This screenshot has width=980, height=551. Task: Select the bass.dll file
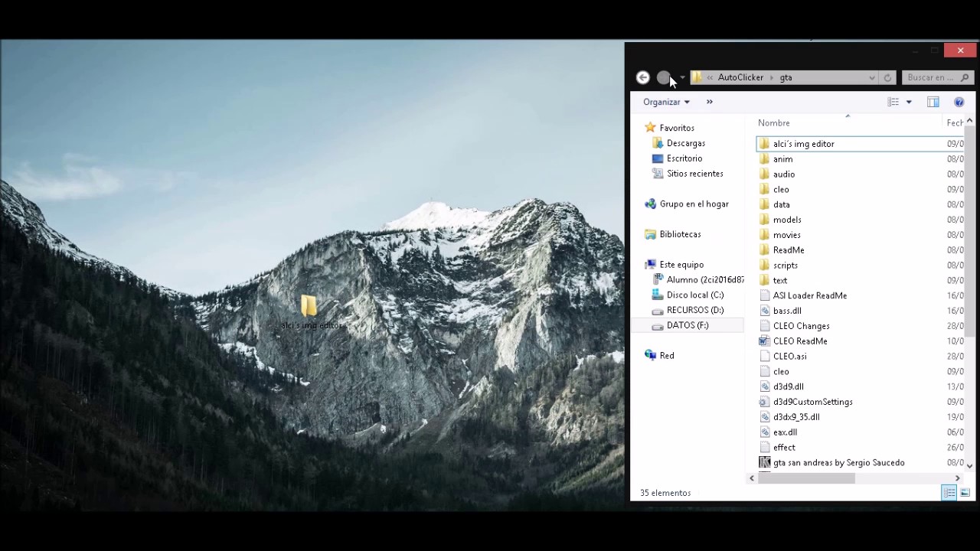(787, 311)
